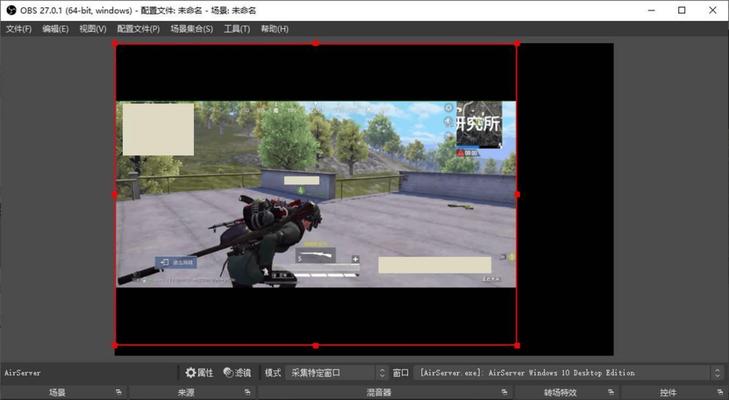Screen dimensions: 729x400
Task: Click the top-right red resize handle
Action: [517, 44]
